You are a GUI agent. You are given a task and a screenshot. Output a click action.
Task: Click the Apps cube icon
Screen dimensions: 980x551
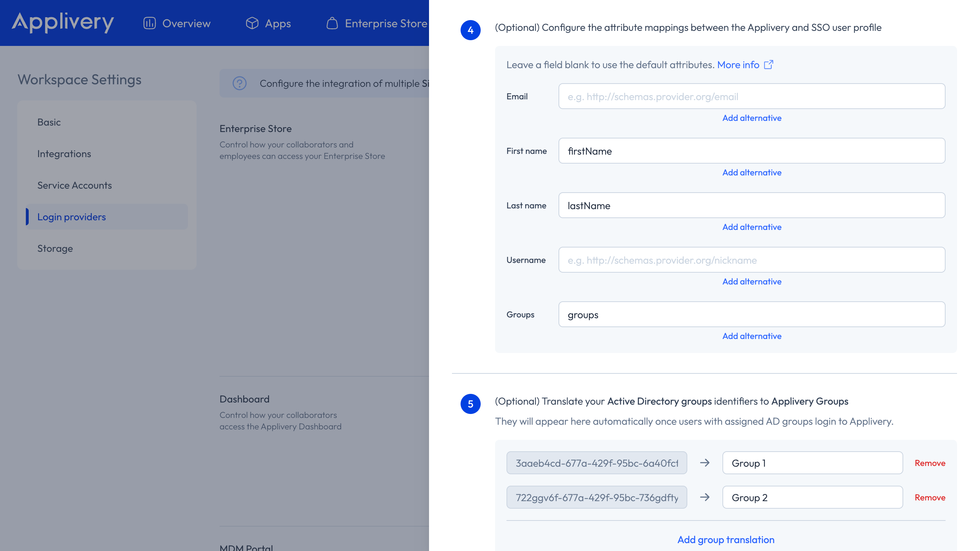pos(252,23)
